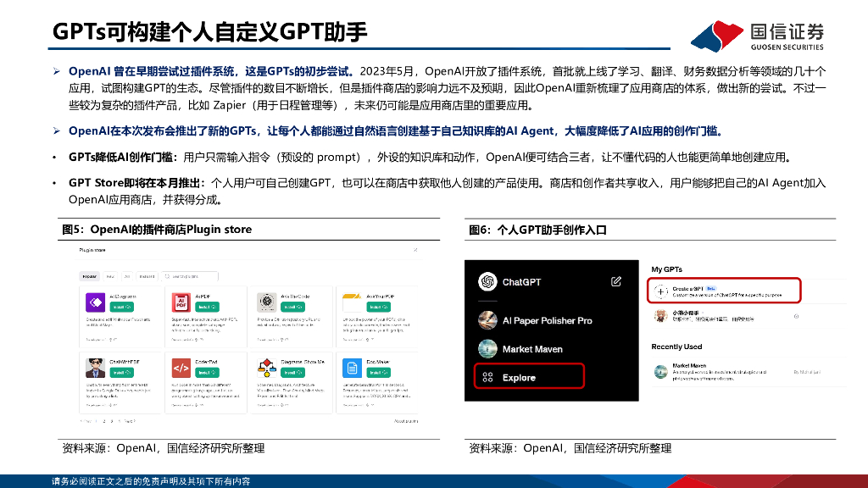This screenshot has height=488, width=868.
Task: Select the CoderPad code bracket icon
Action: (x=181, y=368)
